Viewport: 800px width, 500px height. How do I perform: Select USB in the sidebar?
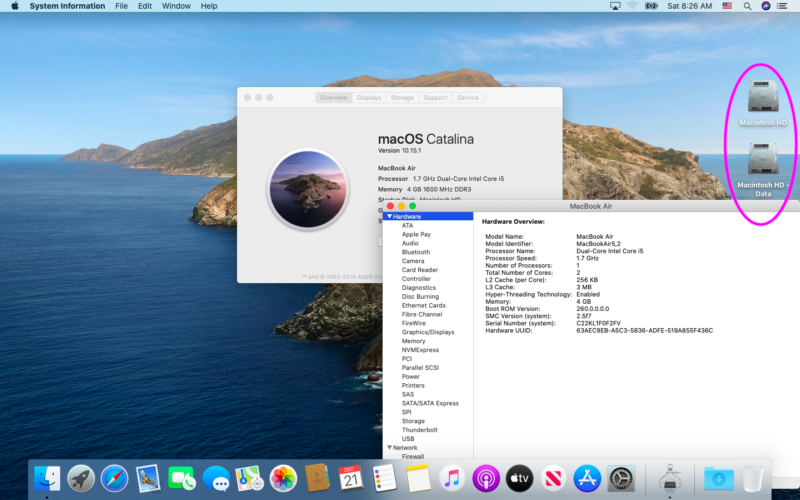(408, 439)
